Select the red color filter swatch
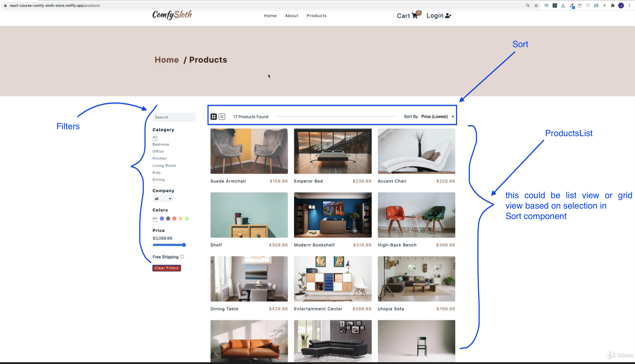The height and width of the screenshot is (364, 635). click(174, 218)
